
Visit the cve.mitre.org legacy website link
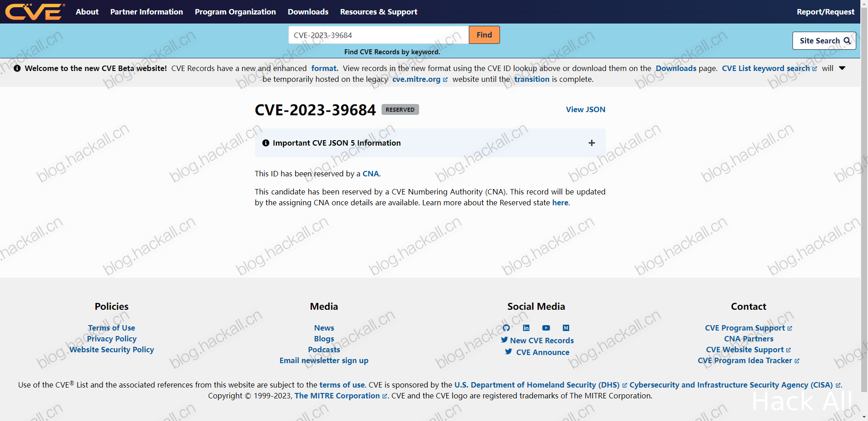pos(420,79)
